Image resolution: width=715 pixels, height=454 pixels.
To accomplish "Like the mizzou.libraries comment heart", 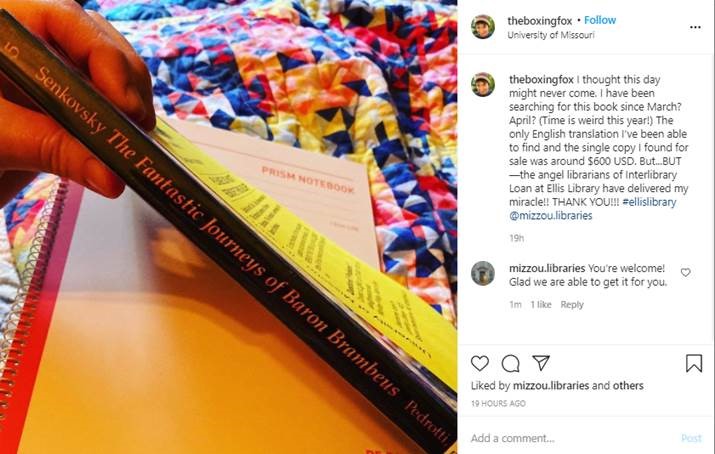I will [x=685, y=273].
